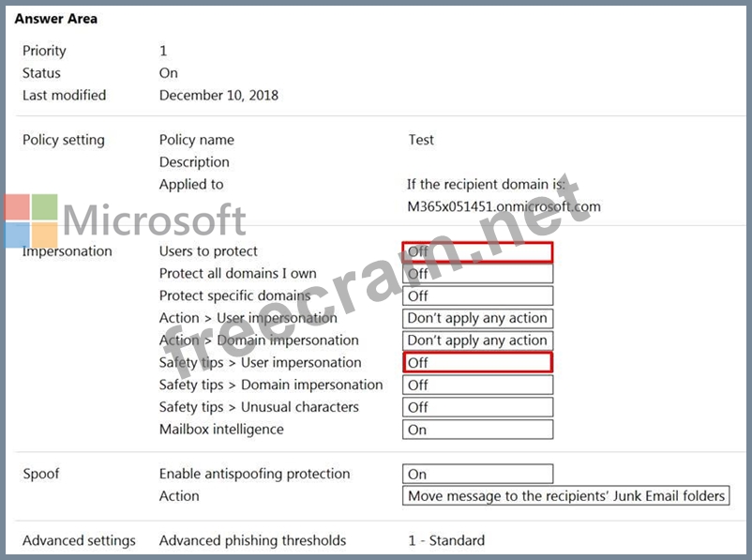
Task: Click the recipient domain M365x051451.onmicrosoft.com
Action: point(504,206)
